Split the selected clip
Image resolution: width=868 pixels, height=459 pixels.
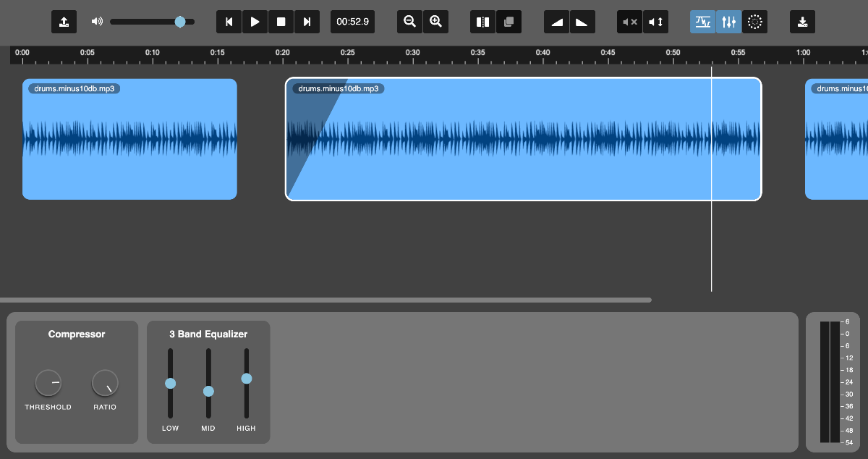482,22
